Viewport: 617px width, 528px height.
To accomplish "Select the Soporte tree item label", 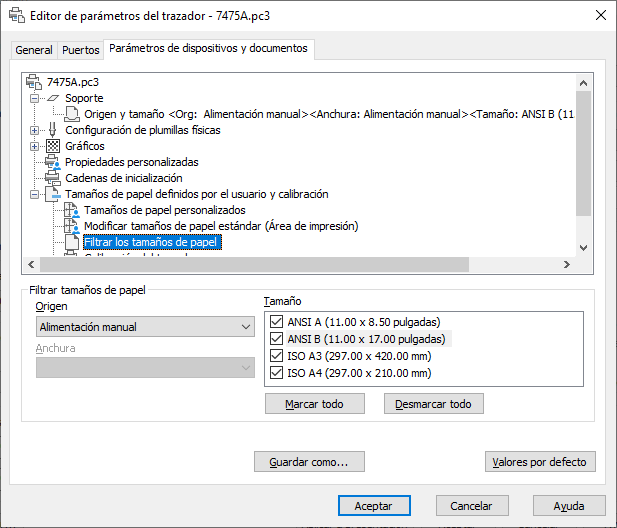I will pyautogui.click(x=84, y=98).
